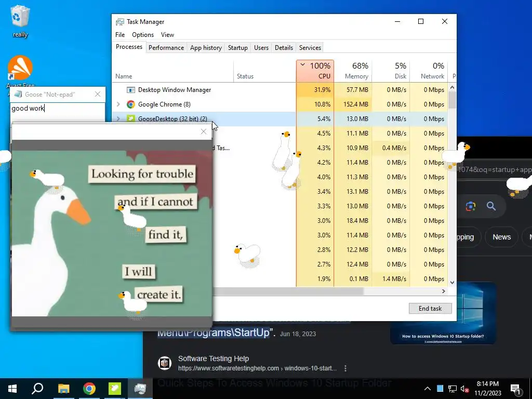Switch to the Details tab
532x399 pixels.
coord(284,47)
